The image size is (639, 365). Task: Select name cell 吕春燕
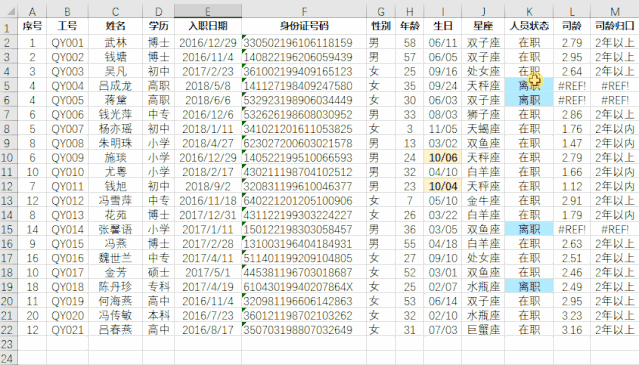click(x=115, y=330)
